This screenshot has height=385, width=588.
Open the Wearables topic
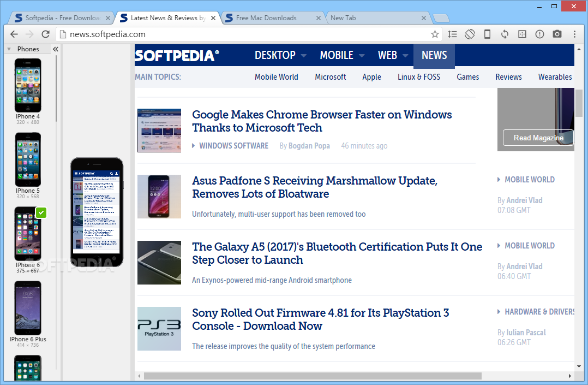coord(555,77)
